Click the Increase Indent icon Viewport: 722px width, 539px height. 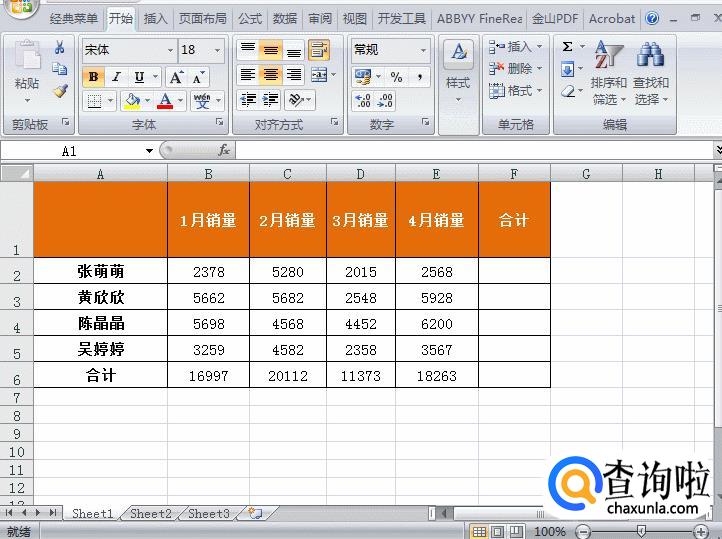coord(270,100)
